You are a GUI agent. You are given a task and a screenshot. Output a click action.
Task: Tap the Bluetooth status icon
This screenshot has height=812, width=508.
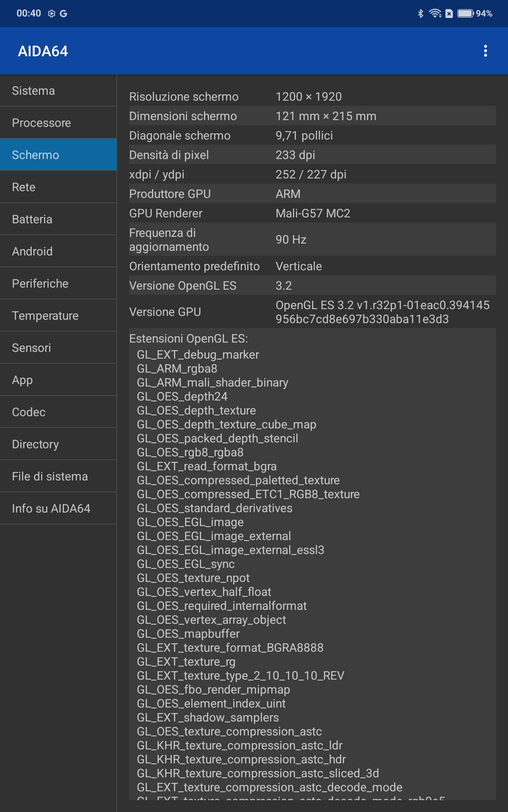(x=420, y=14)
